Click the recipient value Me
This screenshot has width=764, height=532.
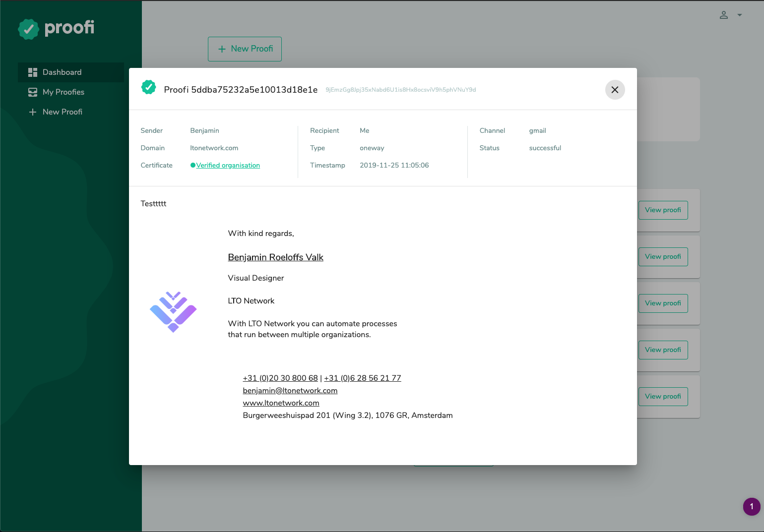coord(365,131)
